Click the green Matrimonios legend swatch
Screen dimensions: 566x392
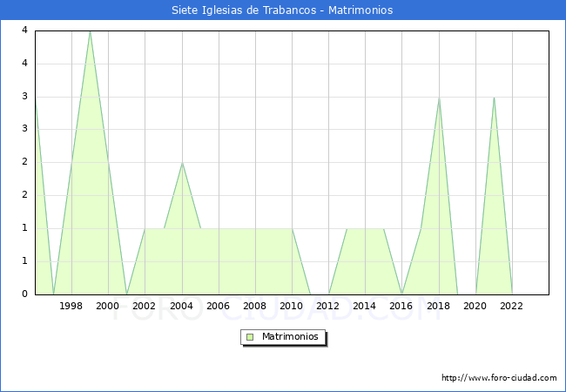point(250,336)
